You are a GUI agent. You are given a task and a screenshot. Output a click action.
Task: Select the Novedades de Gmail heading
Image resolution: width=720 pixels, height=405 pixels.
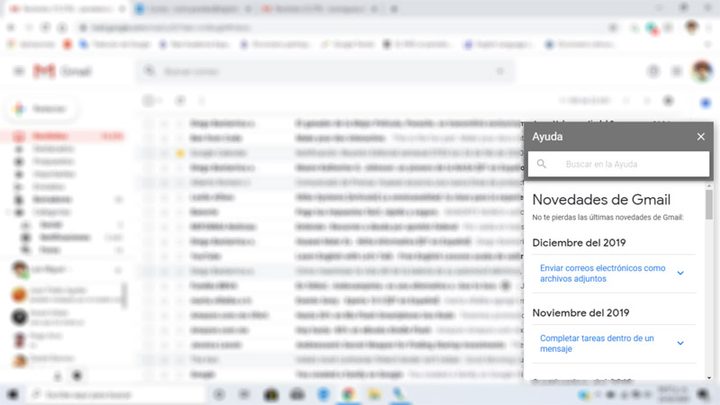601,200
